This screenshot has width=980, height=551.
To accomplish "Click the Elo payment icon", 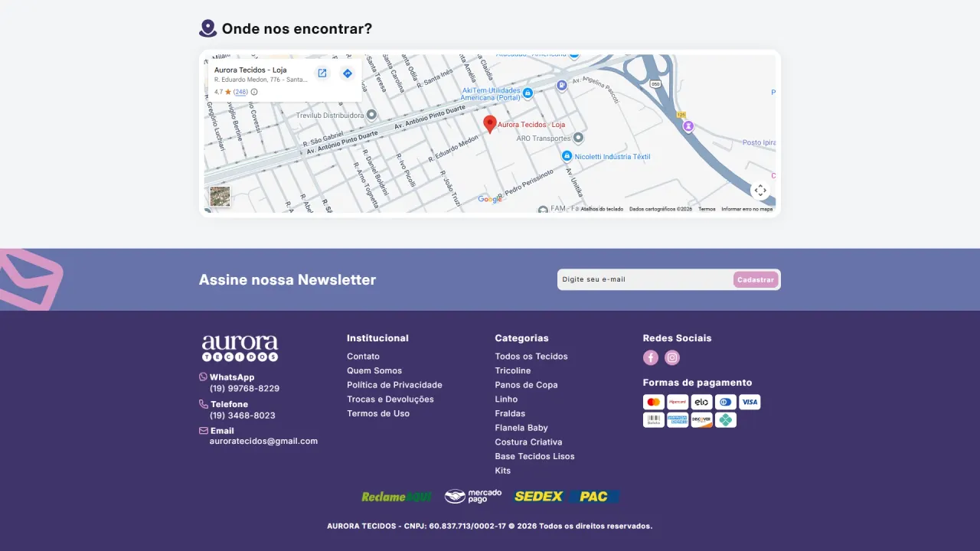I will coord(701,402).
